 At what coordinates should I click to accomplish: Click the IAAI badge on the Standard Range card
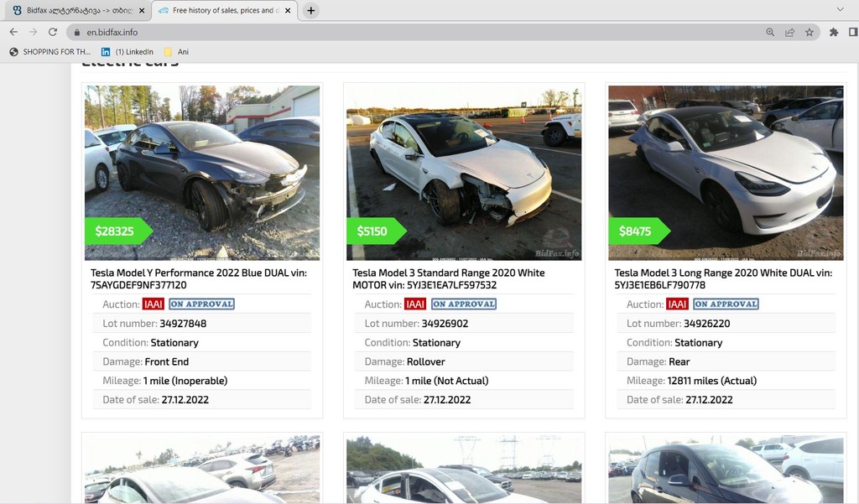point(415,304)
